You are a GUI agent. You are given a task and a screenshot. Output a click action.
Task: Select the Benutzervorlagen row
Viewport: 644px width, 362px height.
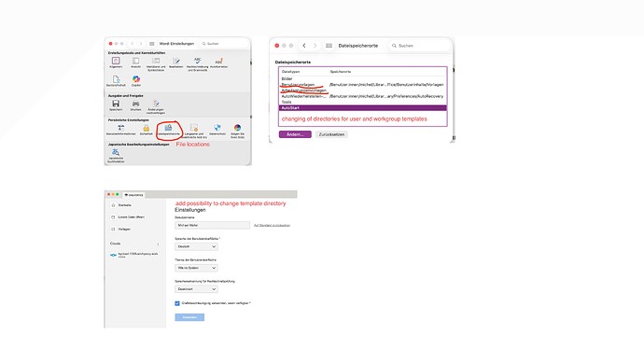click(363, 85)
